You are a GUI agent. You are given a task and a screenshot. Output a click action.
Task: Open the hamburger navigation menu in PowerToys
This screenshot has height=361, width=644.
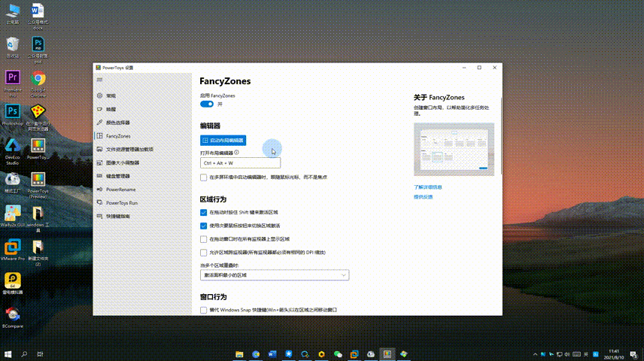click(99, 80)
